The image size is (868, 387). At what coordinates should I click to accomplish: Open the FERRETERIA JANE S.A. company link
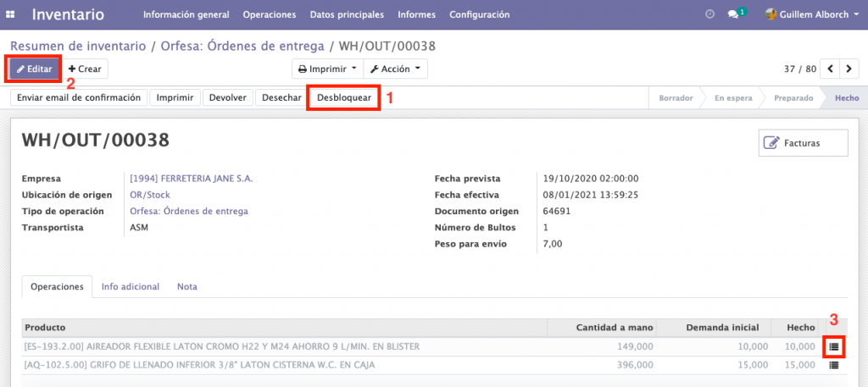click(x=191, y=179)
